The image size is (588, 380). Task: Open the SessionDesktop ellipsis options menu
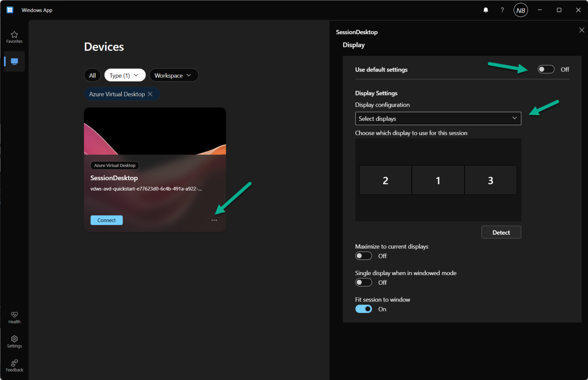coord(214,220)
